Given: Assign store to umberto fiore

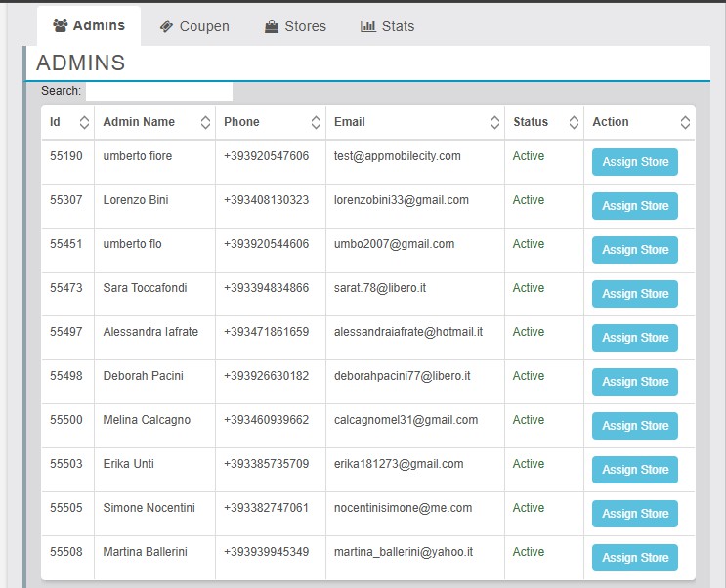Looking at the screenshot, I should click(635, 162).
